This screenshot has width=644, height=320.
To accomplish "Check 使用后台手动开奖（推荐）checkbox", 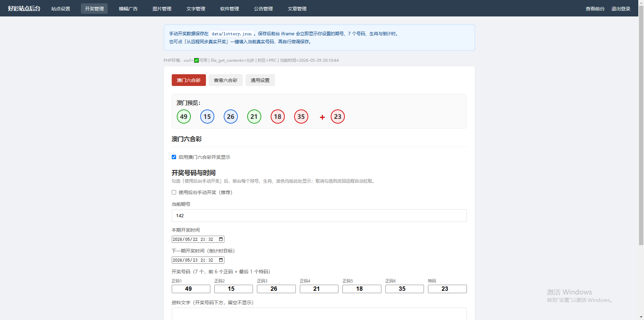I will pyautogui.click(x=174, y=192).
